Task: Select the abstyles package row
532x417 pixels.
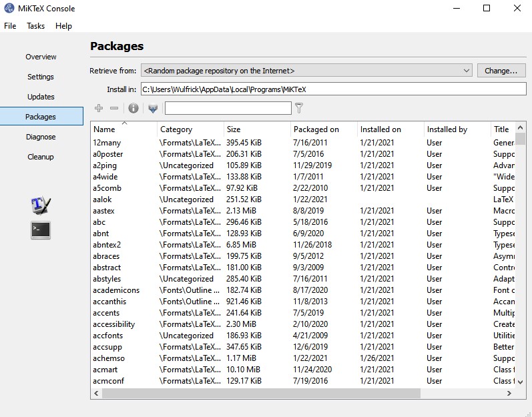Action: click(302, 279)
